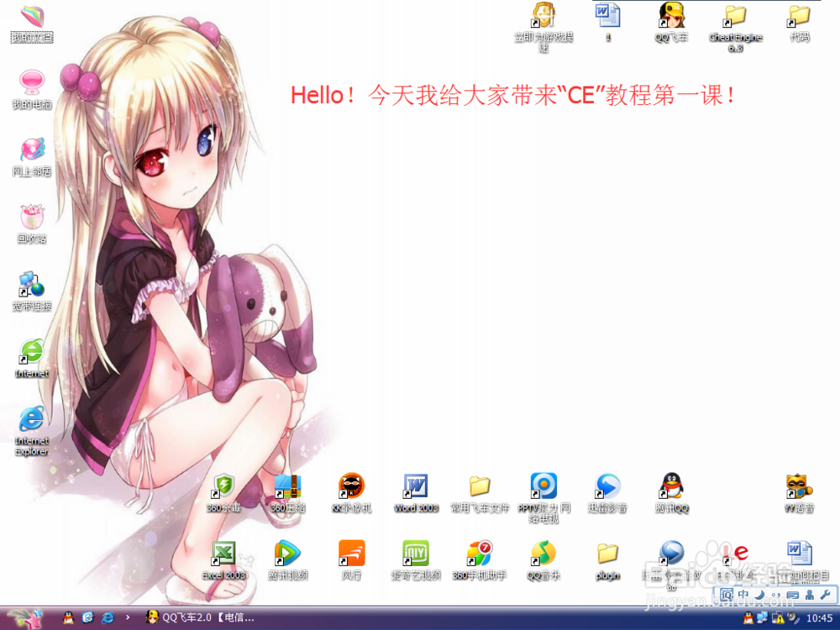Open the 我的电脑 desktop icon

[x=32, y=90]
